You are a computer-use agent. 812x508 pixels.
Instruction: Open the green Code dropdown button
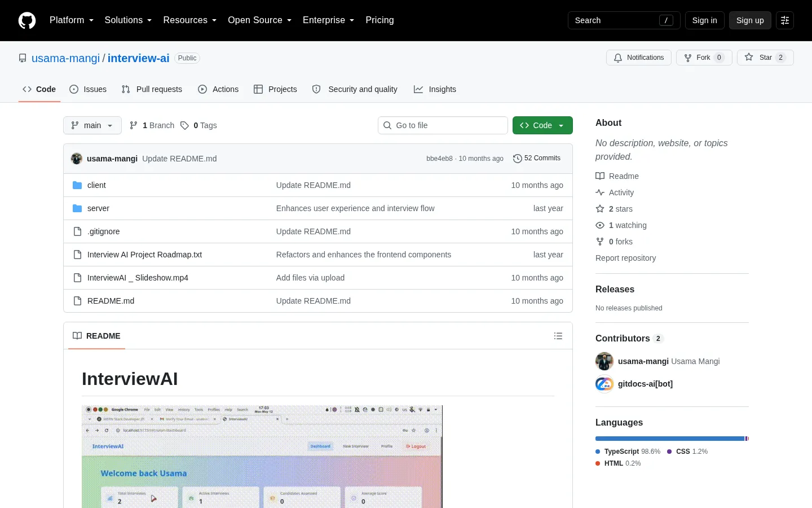(x=542, y=125)
